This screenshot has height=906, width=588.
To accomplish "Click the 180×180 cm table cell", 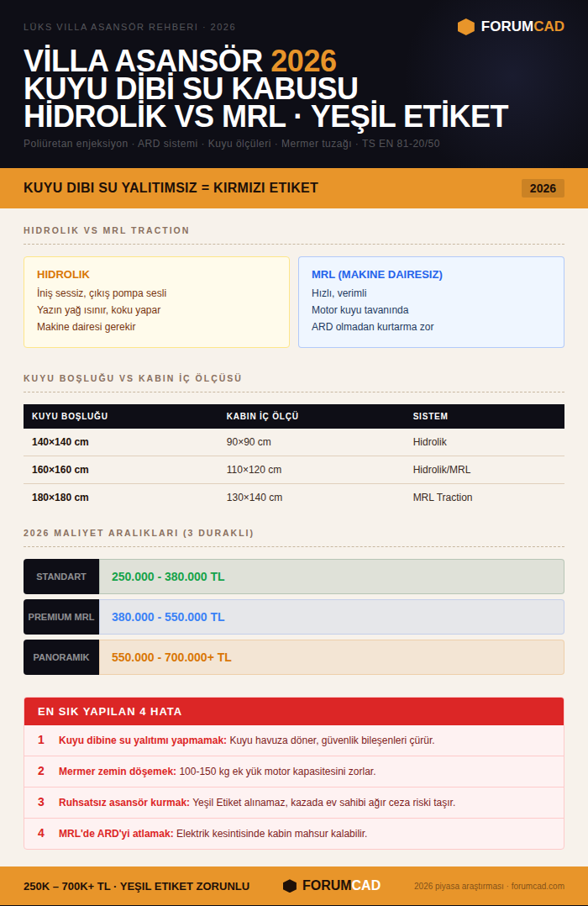I will (60, 498).
